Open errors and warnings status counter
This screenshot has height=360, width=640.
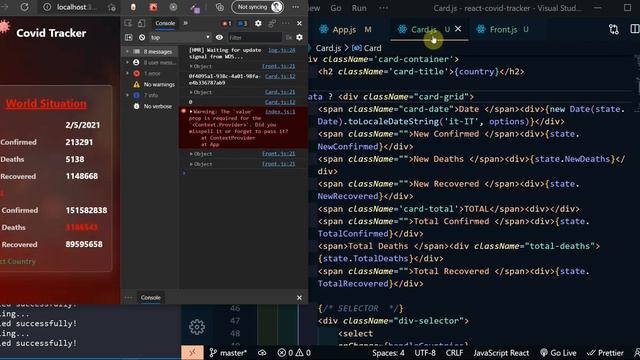click(x=294, y=353)
